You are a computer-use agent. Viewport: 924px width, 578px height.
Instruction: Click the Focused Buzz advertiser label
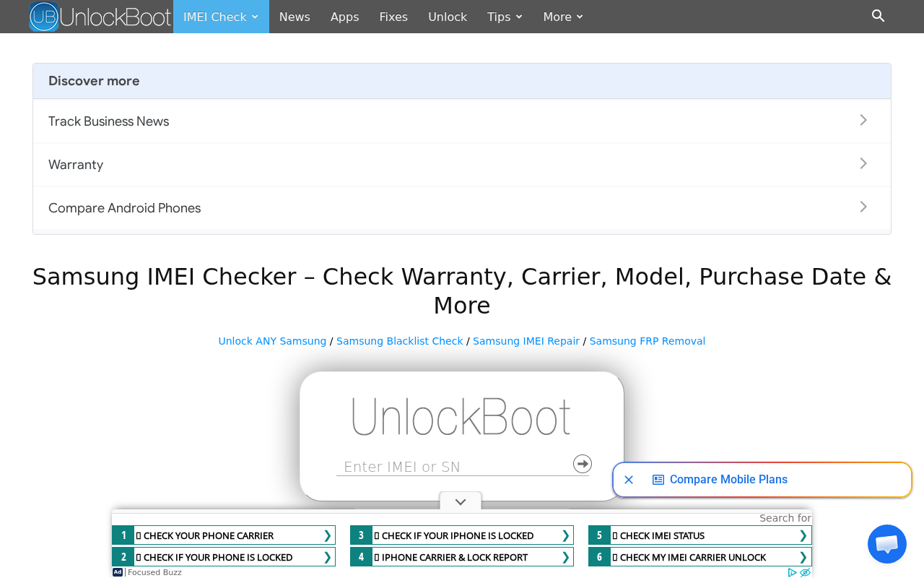tap(154, 573)
